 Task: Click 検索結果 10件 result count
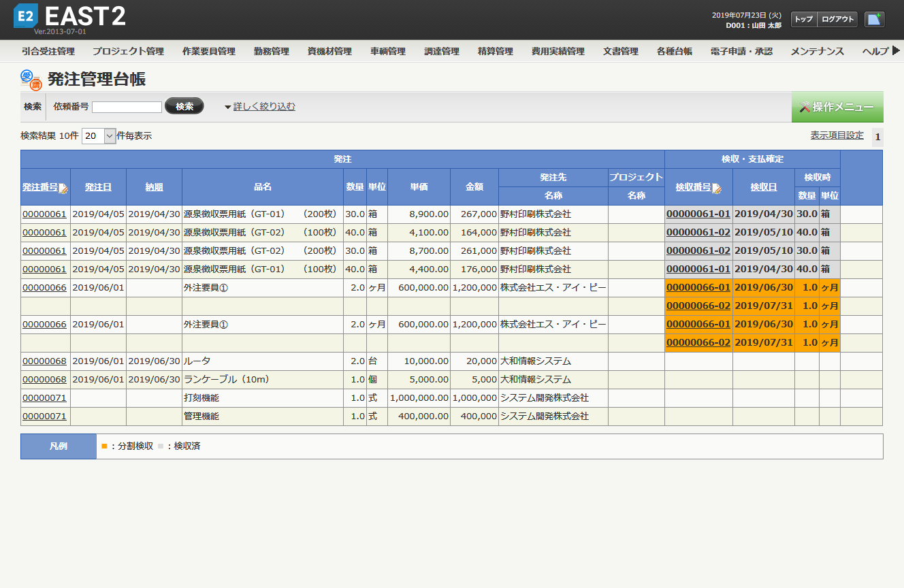pyautogui.click(x=50, y=135)
